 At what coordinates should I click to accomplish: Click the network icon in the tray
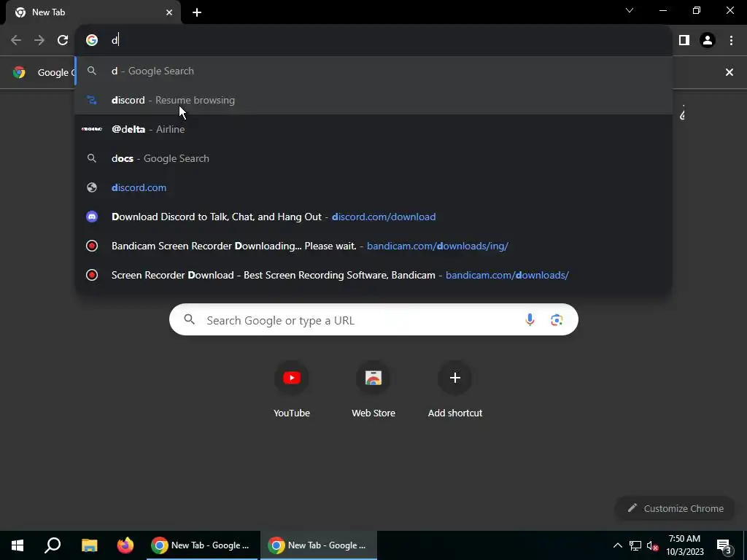635,545
